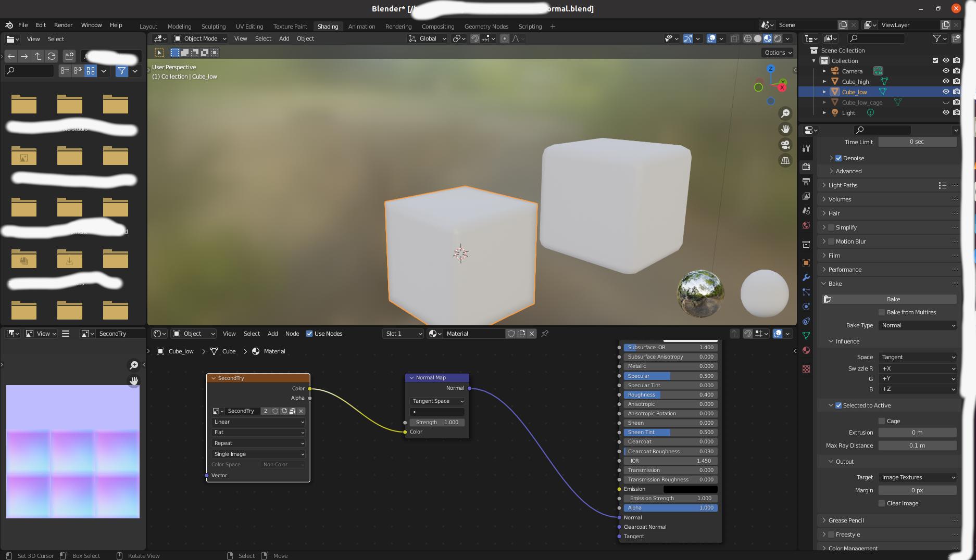Image resolution: width=976 pixels, height=560 pixels.
Task: Adjust Normal Map Strength slider
Action: point(437,423)
